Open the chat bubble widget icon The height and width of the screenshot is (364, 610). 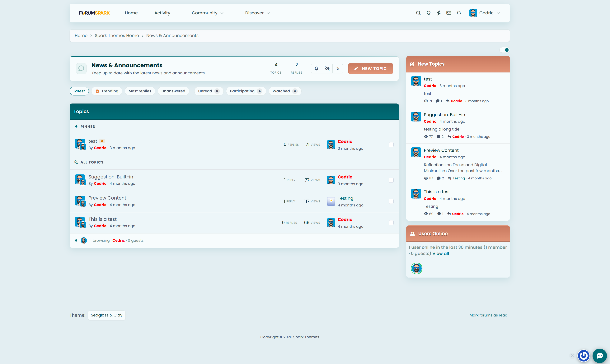coord(600,356)
